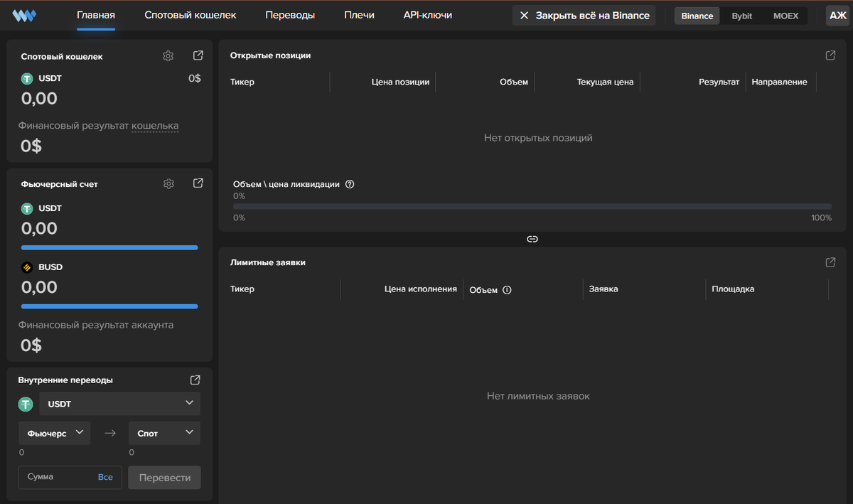Viewport: 853px width, 504px height.
Task: Click the Цена позиции column header
Action: coord(400,82)
